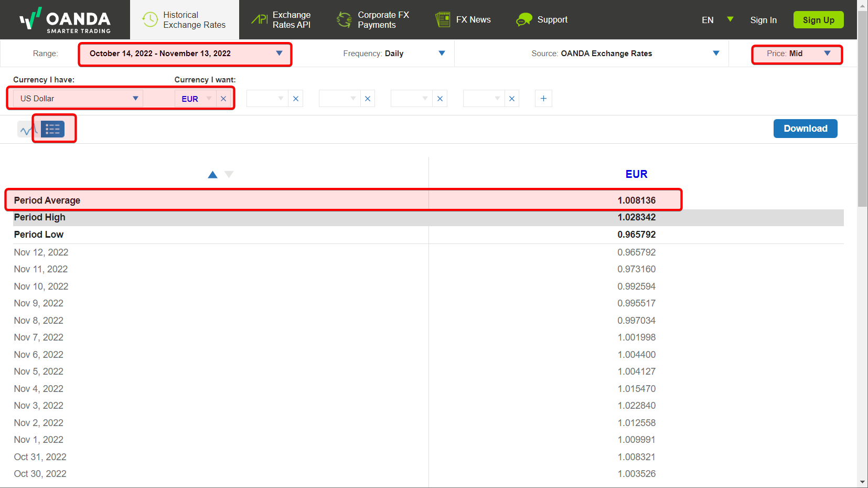This screenshot has width=868, height=488.
Task: Click plus icon to add currency
Action: [x=543, y=99]
